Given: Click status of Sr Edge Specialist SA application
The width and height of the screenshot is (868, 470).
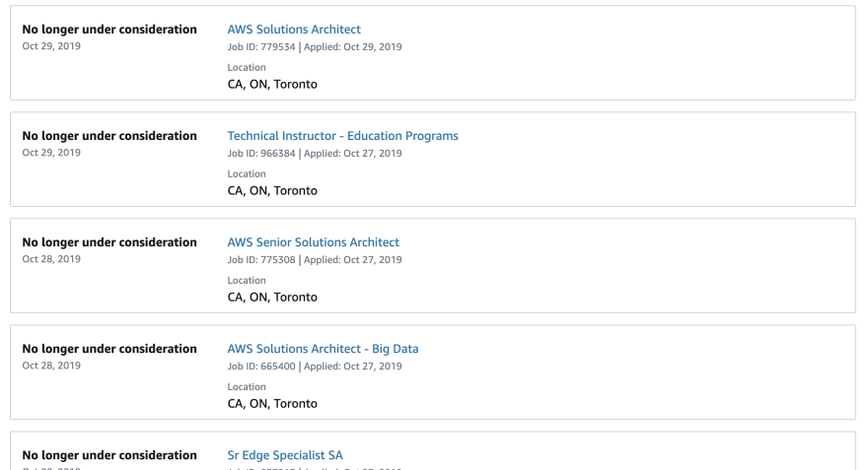Looking at the screenshot, I should (109, 455).
